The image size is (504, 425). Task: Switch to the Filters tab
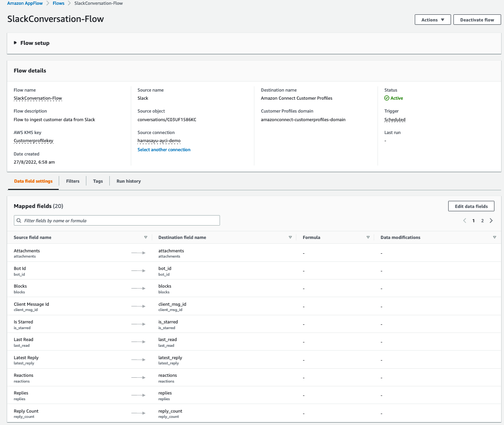pos(73,181)
